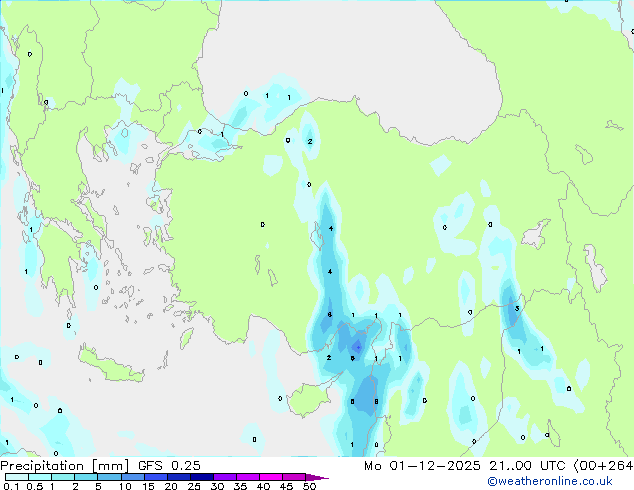This screenshot has height=490, width=634.
Task: Pick the 0.5–1 mm legend color swatch
Action: 40,477
